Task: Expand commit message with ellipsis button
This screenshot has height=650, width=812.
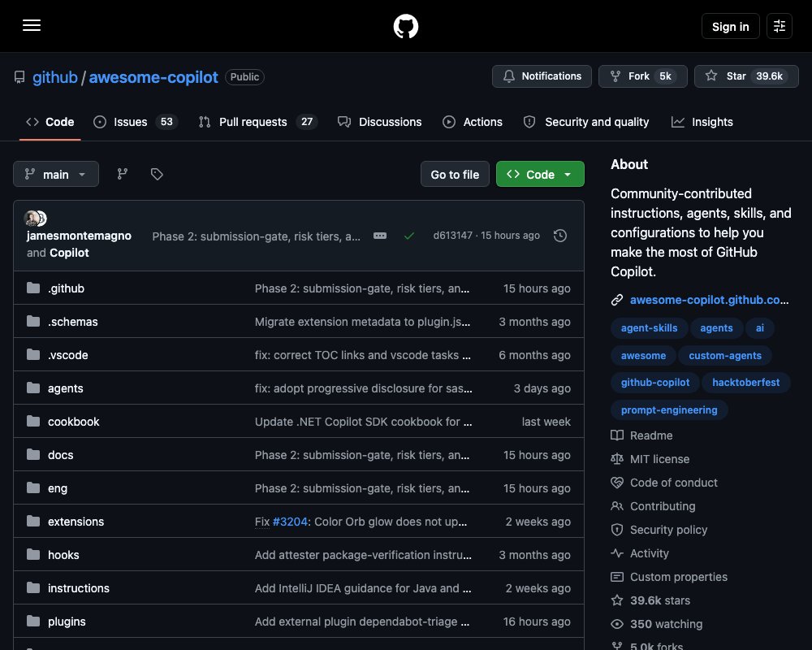Action: [x=379, y=236]
